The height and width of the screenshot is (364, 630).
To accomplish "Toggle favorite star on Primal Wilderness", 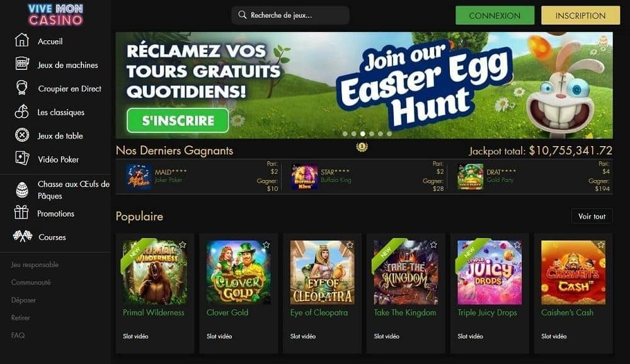I will [183, 245].
